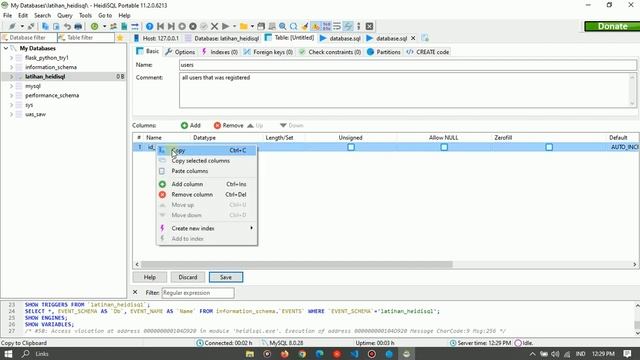Choose Paste columns menu entry
Image resolution: width=640 pixels, height=360 pixels.
(207, 171)
